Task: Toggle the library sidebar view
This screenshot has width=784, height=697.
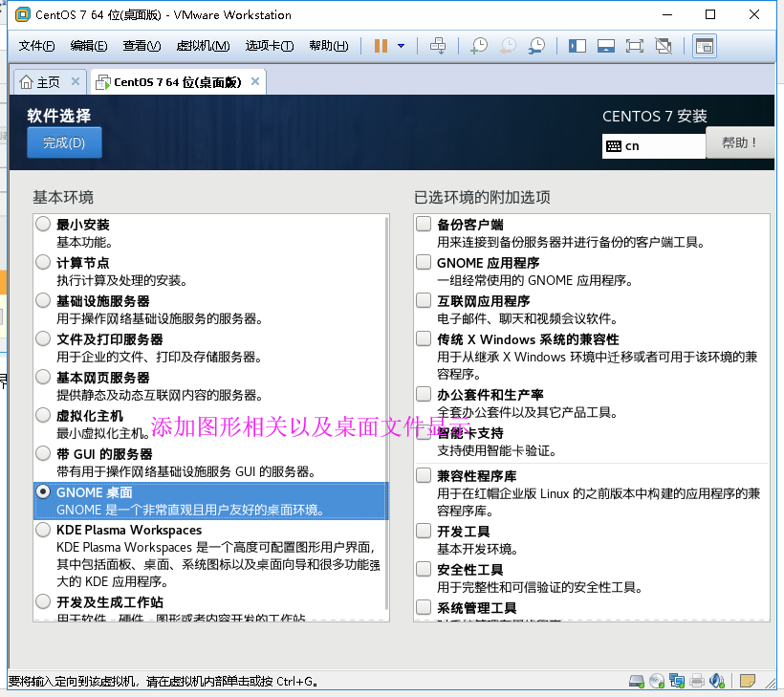Action: pos(577,46)
